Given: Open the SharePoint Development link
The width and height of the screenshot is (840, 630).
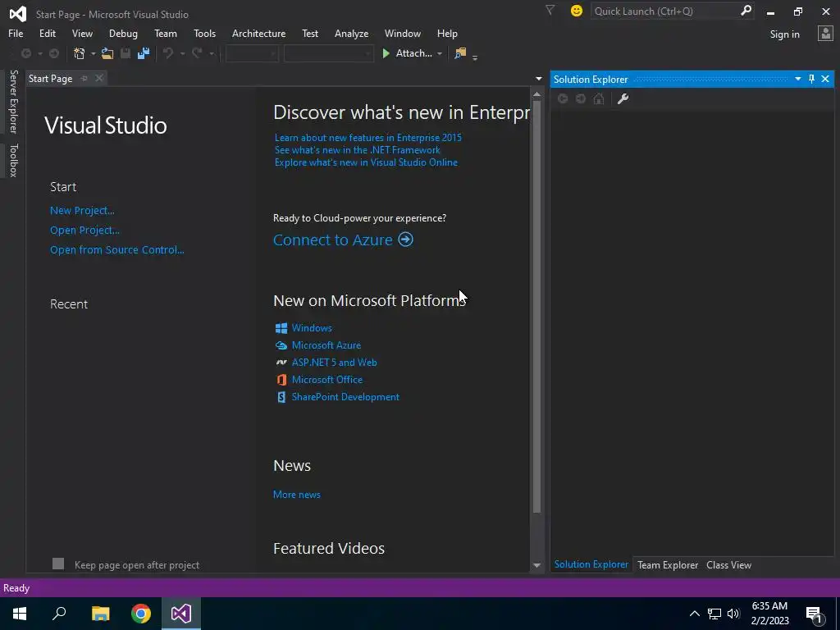Looking at the screenshot, I should (345, 397).
